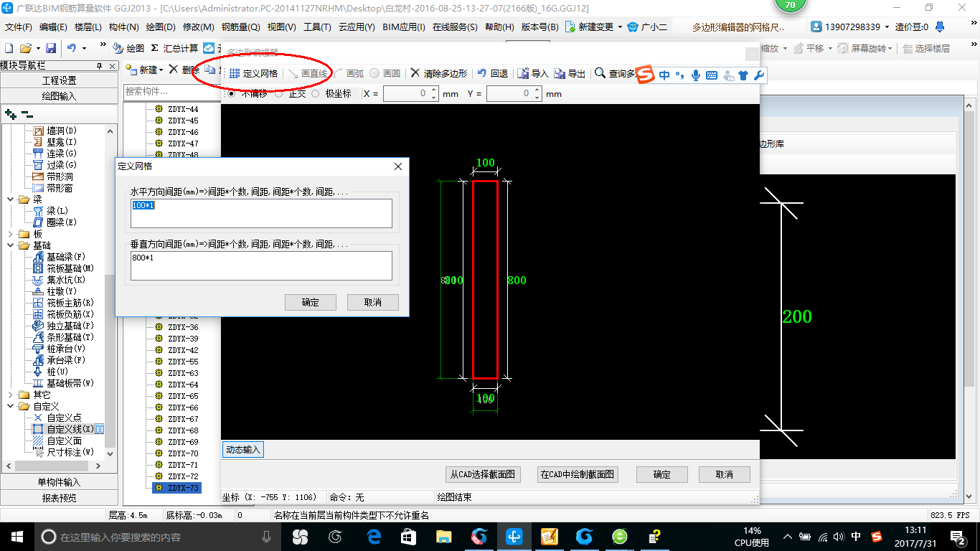Click 汇总计算 sigma button
The height and width of the screenshot is (551, 980).
pos(174,48)
